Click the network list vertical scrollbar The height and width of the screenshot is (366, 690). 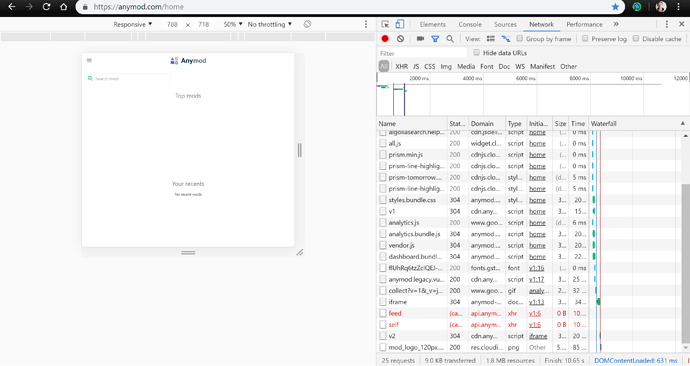point(685,264)
